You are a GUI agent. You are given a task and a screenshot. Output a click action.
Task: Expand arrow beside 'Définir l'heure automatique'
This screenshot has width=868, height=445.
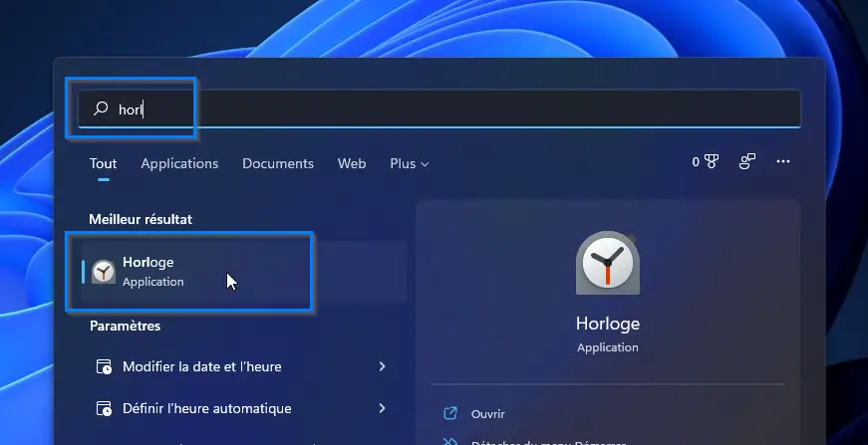382,408
